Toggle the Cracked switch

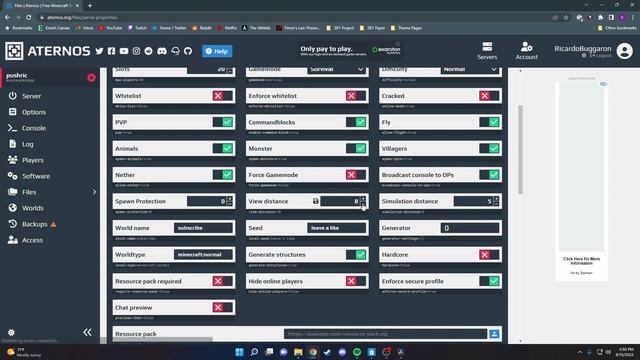point(489,96)
